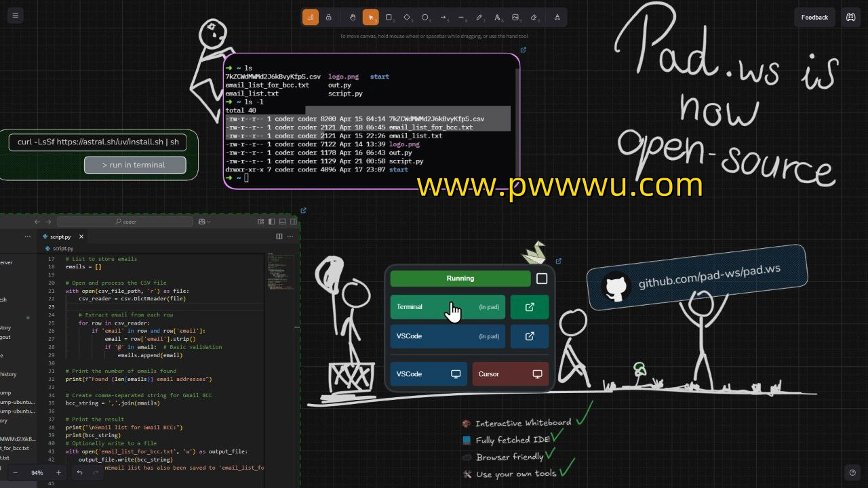Image resolution: width=868 pixels, height=488 pixels.
Task: Go forward in VSCode navigation
Action: pos(48,222)
